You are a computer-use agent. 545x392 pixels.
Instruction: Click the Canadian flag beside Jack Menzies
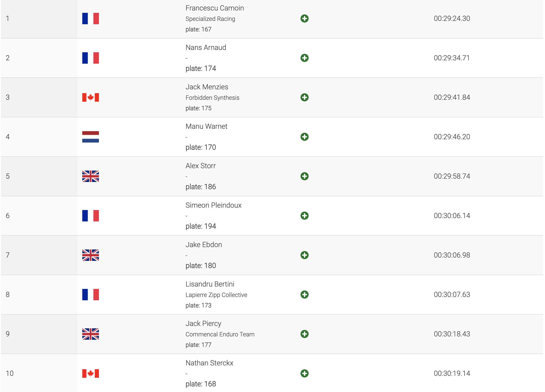point(90,97)
